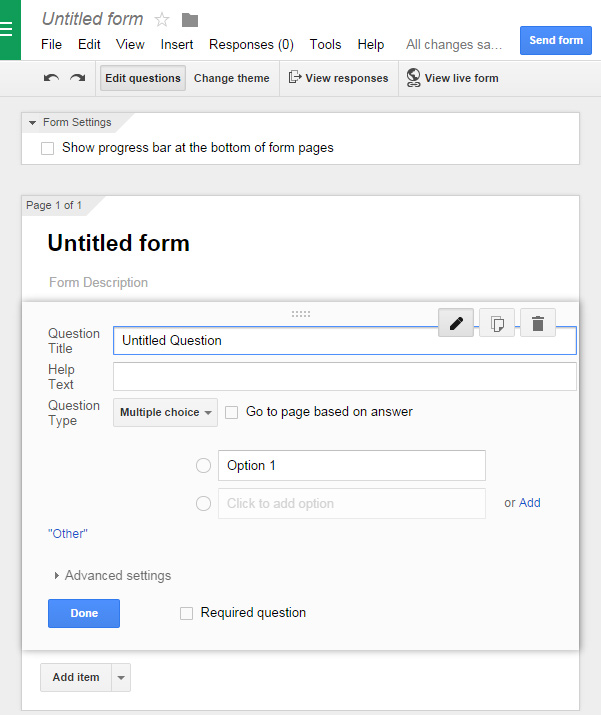Screen dimensions: 601x715
Task: Open the Multiple choice question type dropdown
Action: point(165,412)
